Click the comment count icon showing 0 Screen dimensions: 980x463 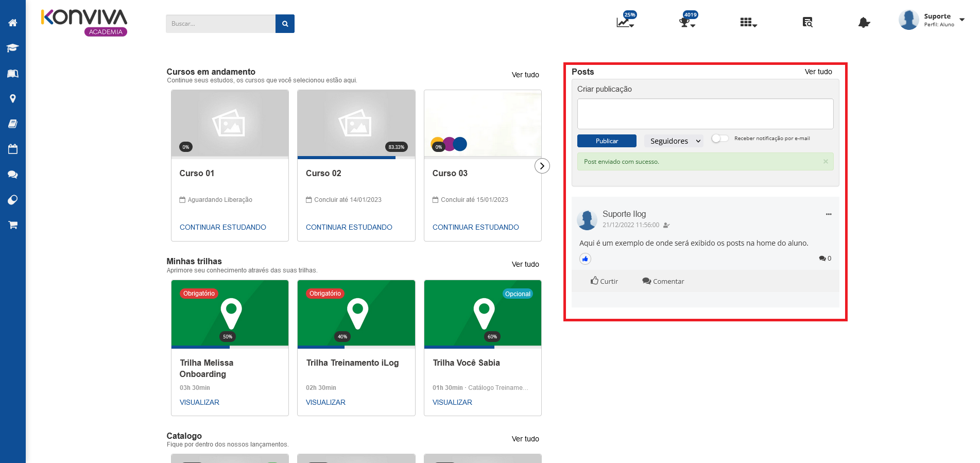[825, 259]
